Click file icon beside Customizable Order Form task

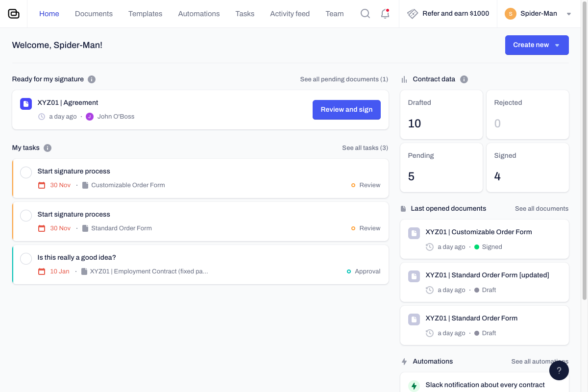pos(85,185)
